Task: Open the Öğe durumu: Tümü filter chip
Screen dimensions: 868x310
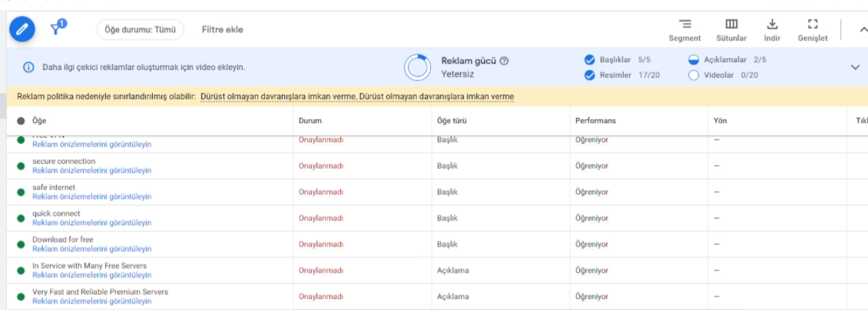Action: [140, 29]
